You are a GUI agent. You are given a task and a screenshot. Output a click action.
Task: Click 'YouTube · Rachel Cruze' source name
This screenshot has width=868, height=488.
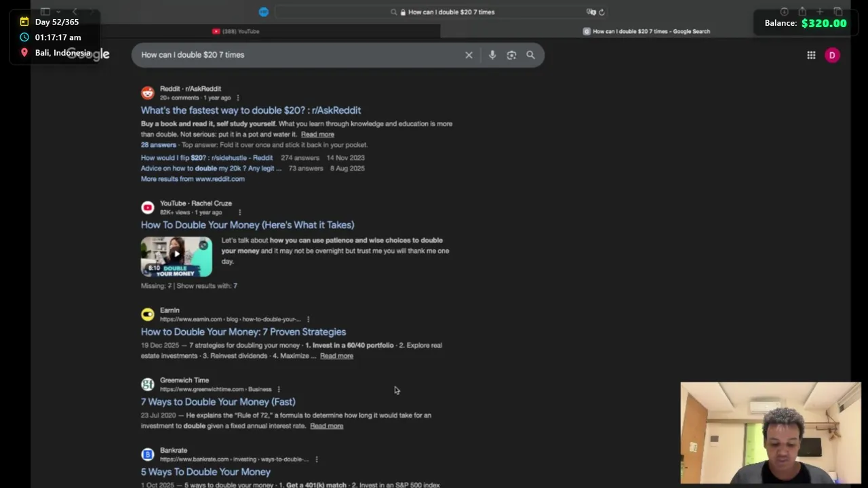tap(196, 203)
